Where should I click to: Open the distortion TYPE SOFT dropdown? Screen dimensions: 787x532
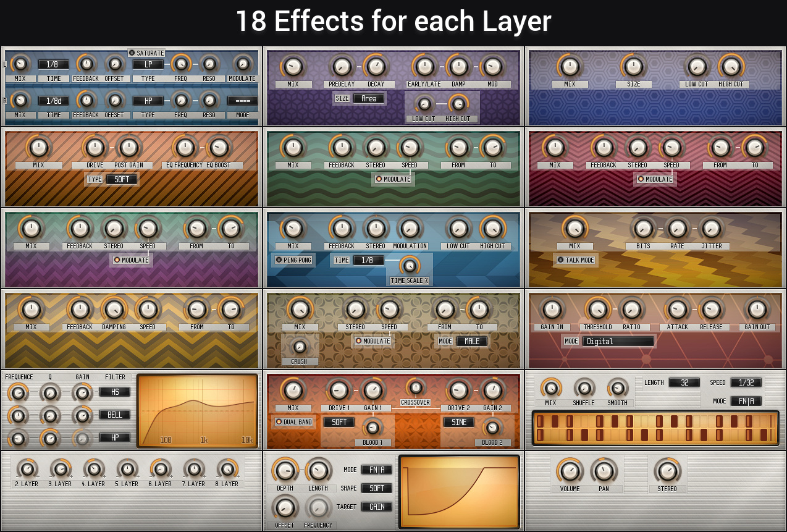tap(121, 179)
